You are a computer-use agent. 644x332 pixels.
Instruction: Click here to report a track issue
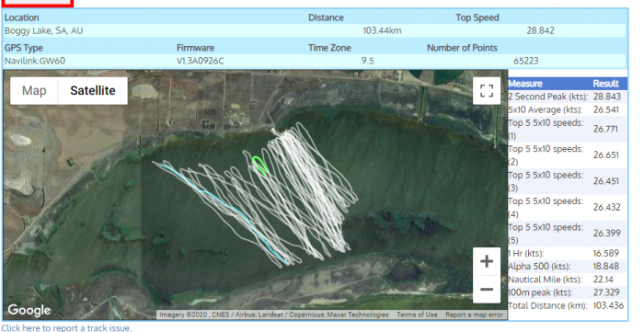66,328
